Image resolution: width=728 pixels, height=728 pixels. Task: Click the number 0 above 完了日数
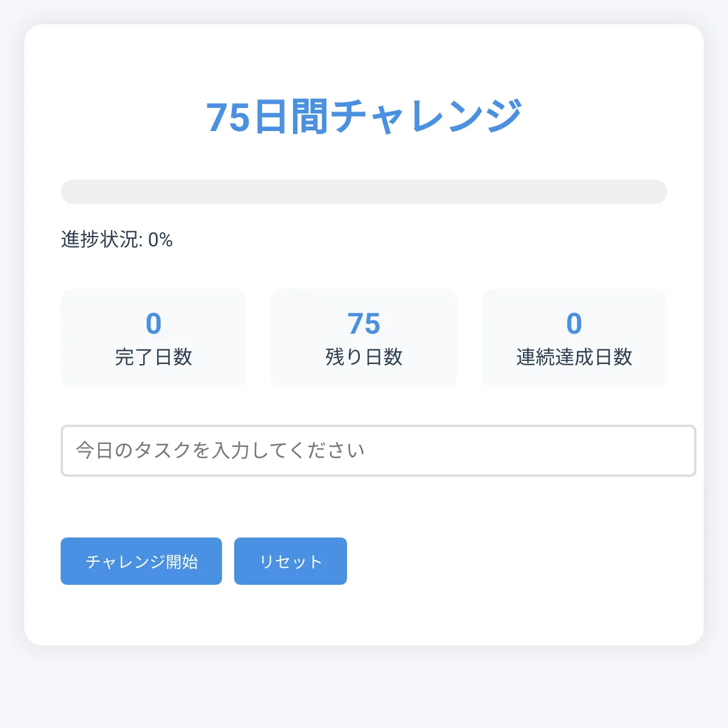click(x=153, y=324)
